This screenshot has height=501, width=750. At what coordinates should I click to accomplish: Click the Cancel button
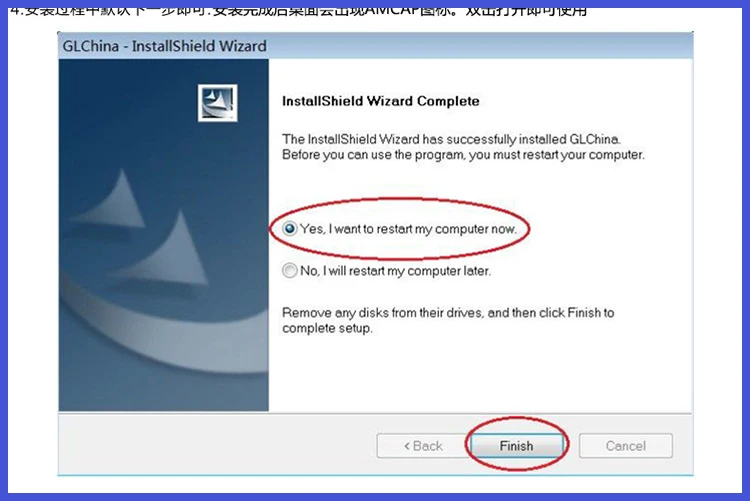click(626, 446)
